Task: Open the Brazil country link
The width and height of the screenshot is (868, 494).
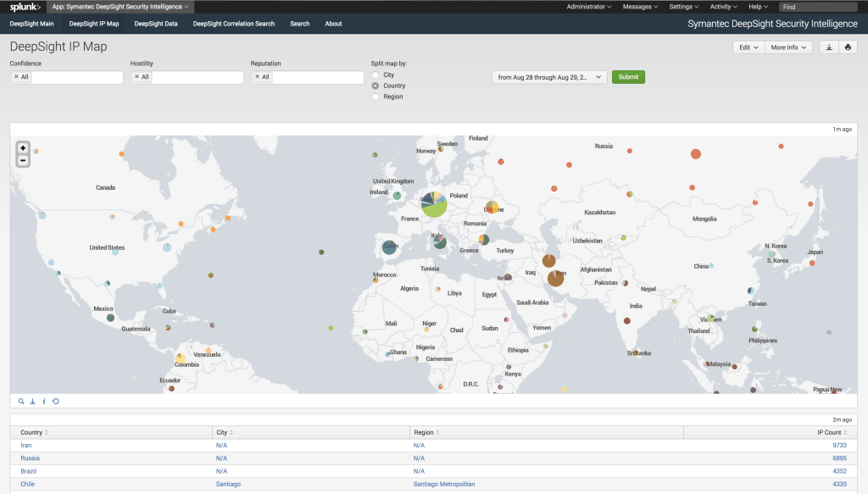Action: 28,471
